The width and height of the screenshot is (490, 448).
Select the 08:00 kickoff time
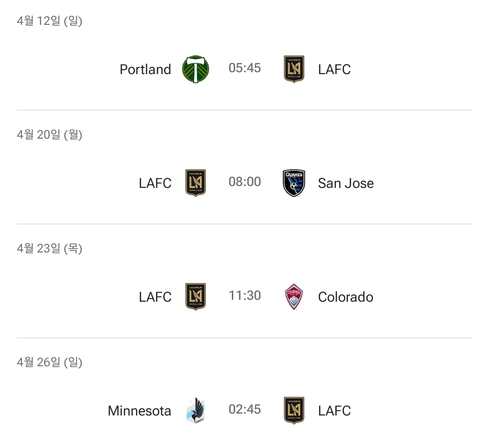coord(245,182)
